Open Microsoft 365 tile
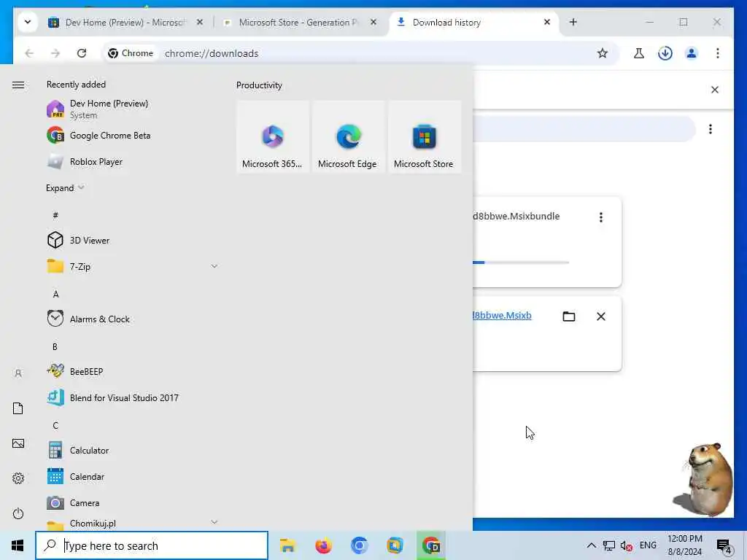The width and height of the screenshot is (747, 560). coord(273,136)
